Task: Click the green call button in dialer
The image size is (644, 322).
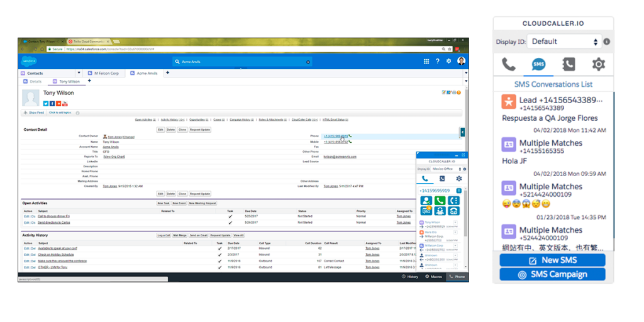Action: tap(440, 201)
